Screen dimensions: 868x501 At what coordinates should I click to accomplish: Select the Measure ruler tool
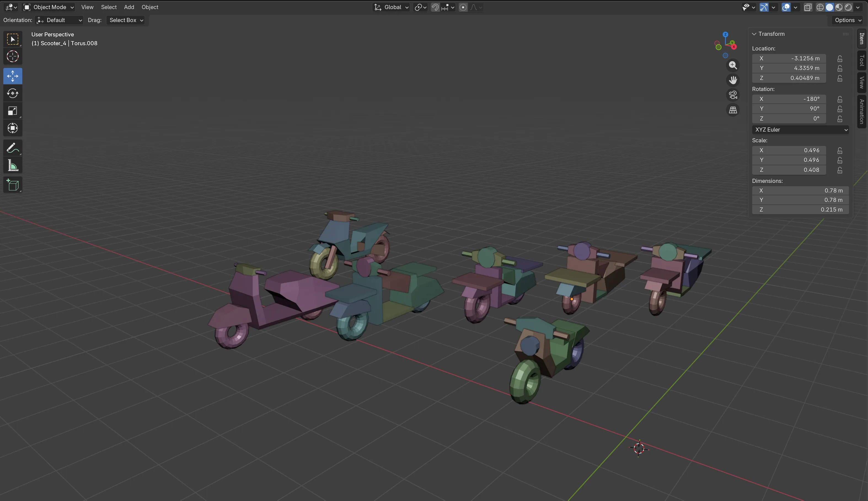click(13, 166)
